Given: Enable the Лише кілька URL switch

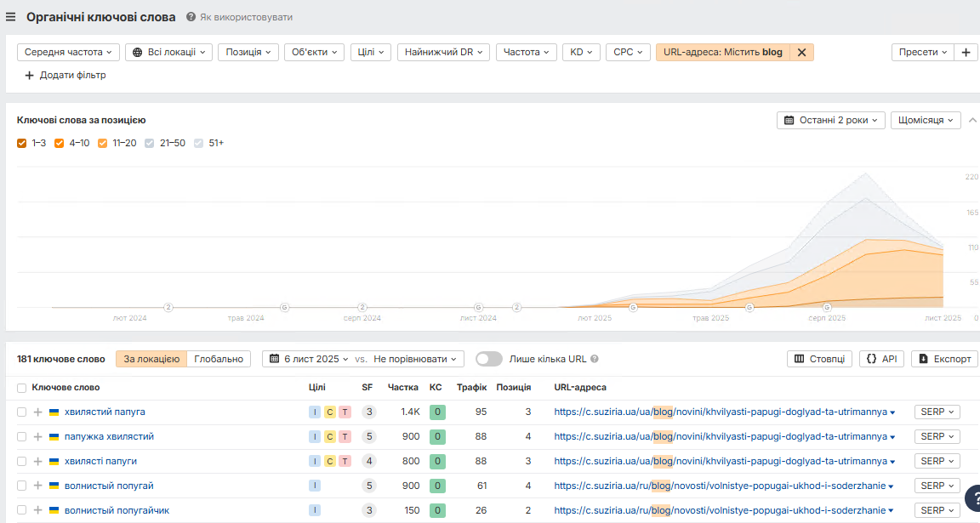Looking at the screenshot, I should tap(489, 359).
